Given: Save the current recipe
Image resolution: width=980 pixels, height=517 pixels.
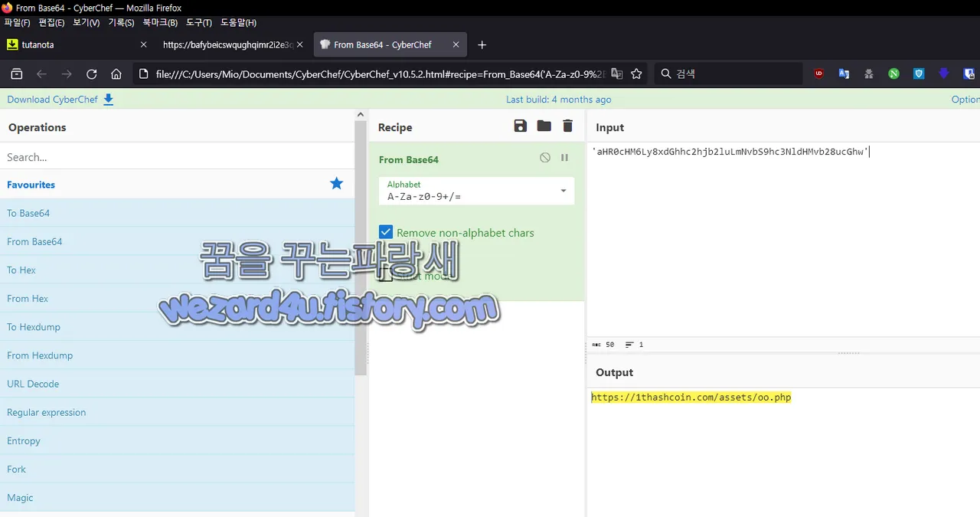Looking at the screenshot, I should 521,126.
